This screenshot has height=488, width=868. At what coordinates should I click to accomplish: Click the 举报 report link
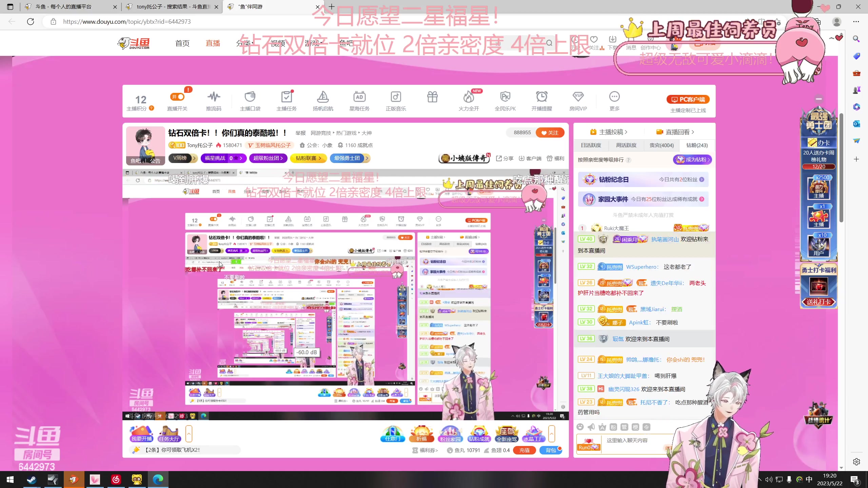coord(300,133)
